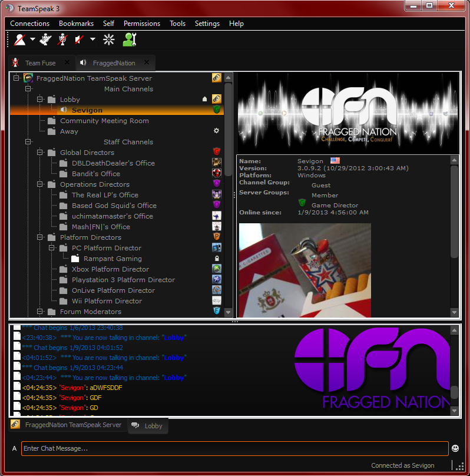Select The Real LP's Office channel

coord(105,195)
